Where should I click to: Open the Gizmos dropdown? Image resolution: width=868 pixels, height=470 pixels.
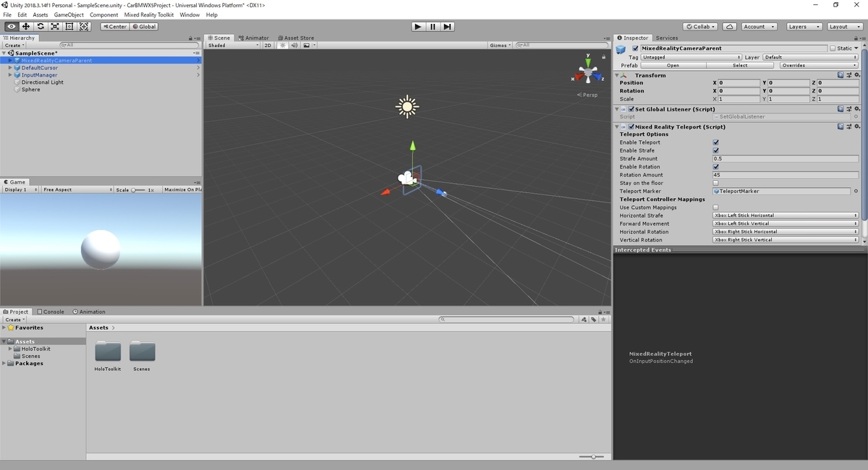(x=501, y=46)
